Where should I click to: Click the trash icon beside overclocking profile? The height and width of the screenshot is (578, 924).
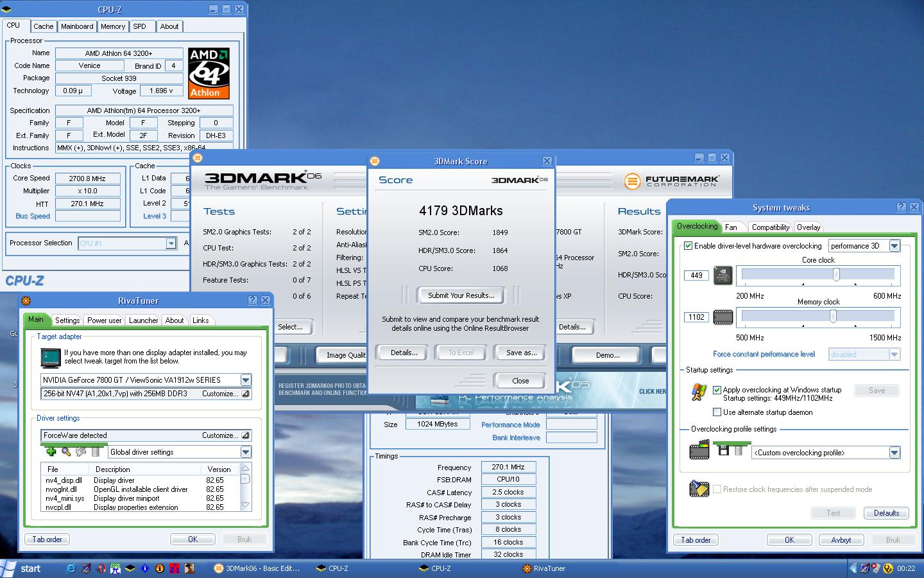tap(739, 451)
